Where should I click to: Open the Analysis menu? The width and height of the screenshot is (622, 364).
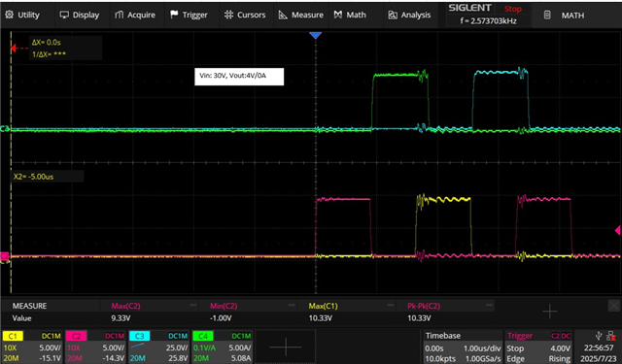click(409, 16)
